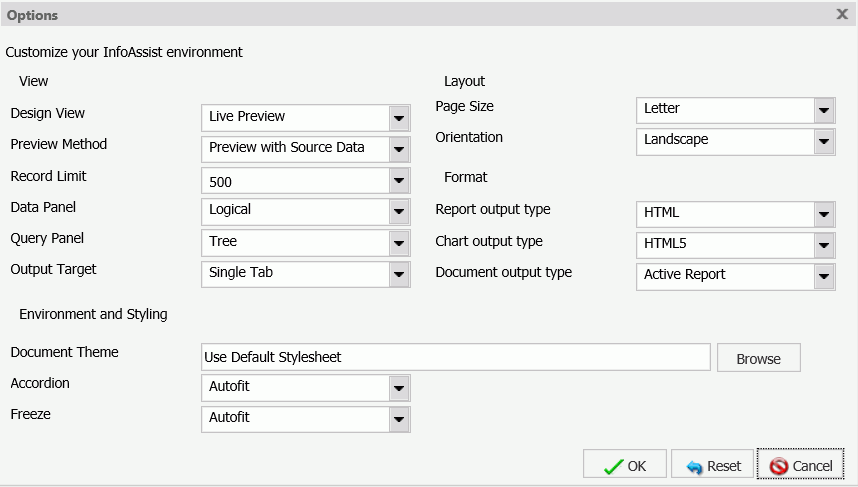Viewport: 858px width, 487px height.
Task: Open the Data Panel dropdown
Action: coord(305,212)
